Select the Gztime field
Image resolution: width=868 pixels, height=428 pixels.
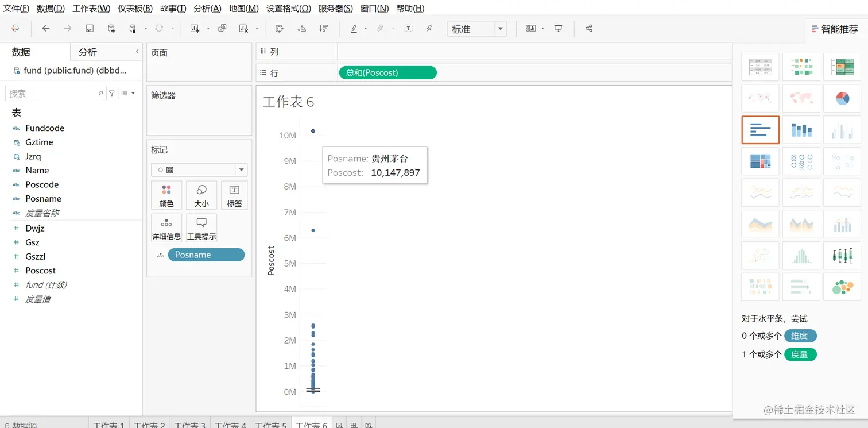point(39,142)
